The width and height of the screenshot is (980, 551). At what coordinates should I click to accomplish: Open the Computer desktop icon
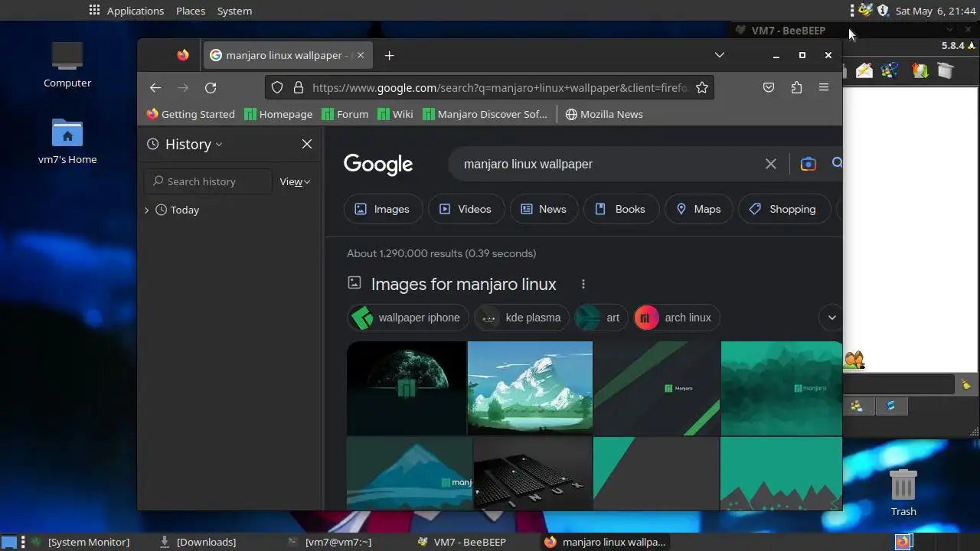click(67, 64)
